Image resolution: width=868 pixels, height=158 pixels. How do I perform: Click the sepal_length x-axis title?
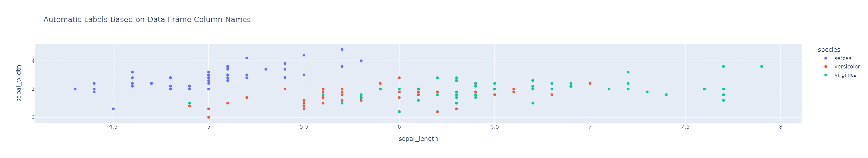pos(418,139)
